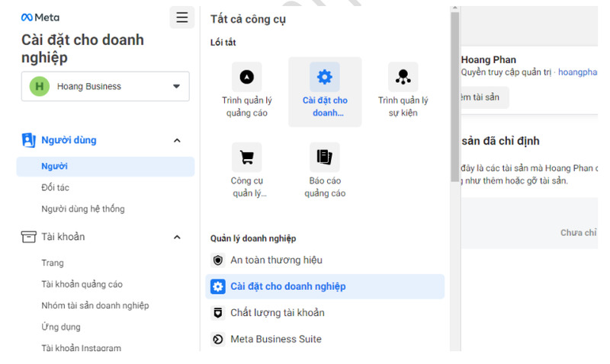Click the tools panel vertical scrollbar
This screenshot has width=610, height=364.
tap(454, 97)
